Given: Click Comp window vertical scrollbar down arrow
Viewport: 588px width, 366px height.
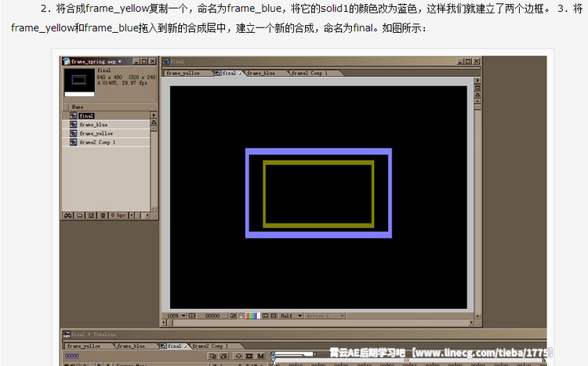Looking at the screenshot, I should pos(477,316).
